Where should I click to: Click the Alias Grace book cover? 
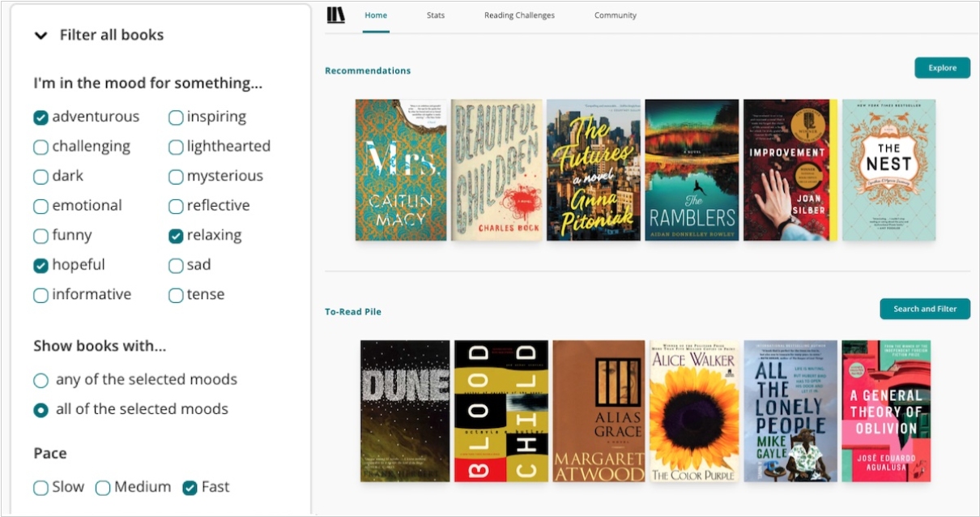click(599, 411)
